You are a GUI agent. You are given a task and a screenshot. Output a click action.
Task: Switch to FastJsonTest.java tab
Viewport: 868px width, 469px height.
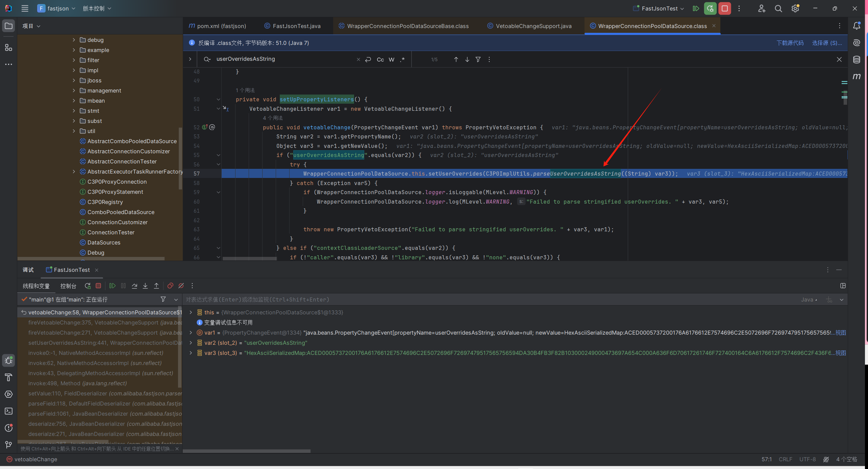[x=293, y=26]
